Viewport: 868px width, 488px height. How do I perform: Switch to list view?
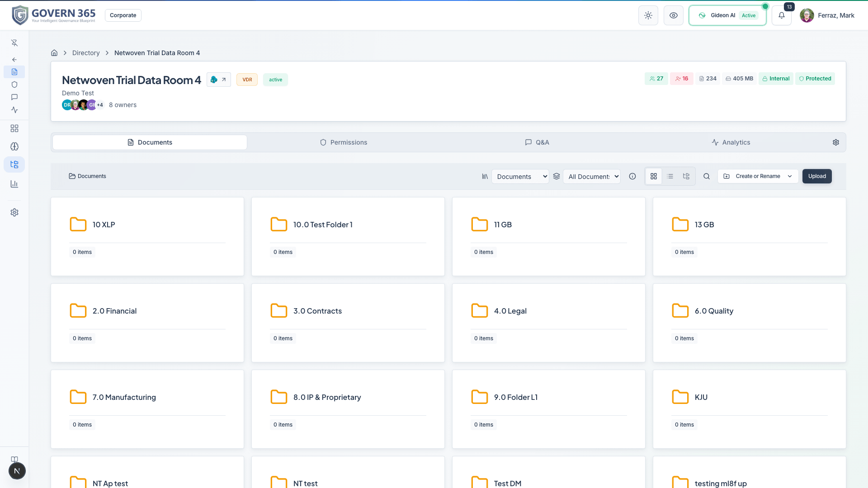pos(670,176)
